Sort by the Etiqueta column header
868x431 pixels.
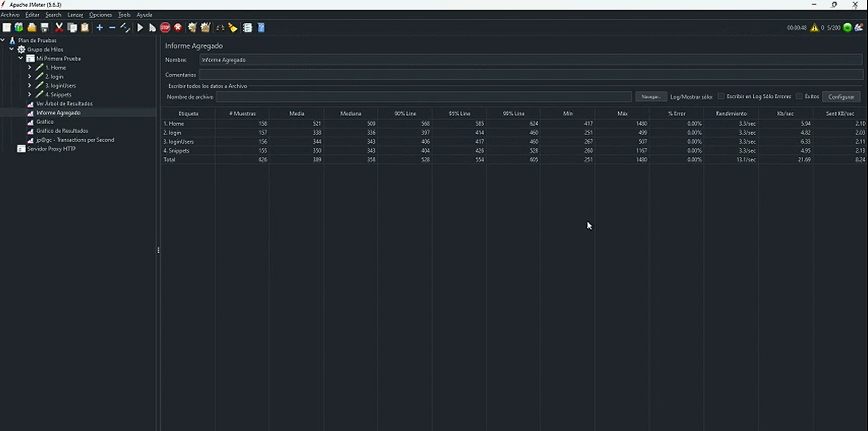tap(188, 113)
